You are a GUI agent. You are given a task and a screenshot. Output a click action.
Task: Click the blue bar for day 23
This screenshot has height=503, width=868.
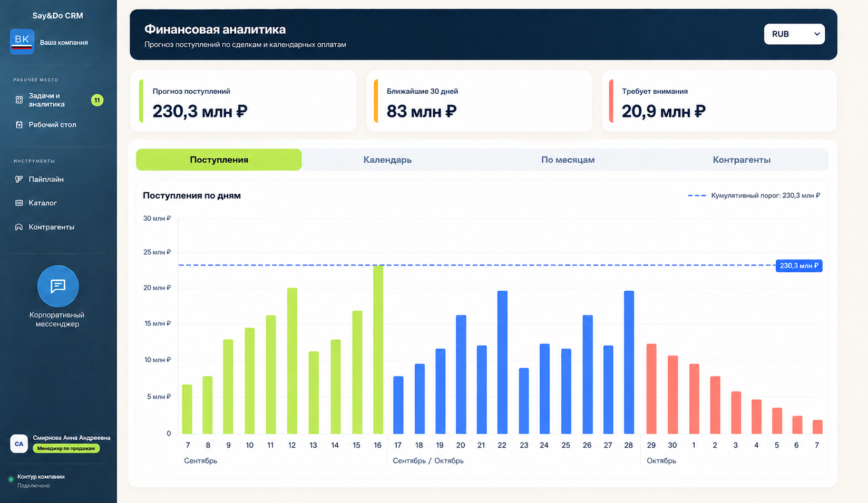[524, 401]
